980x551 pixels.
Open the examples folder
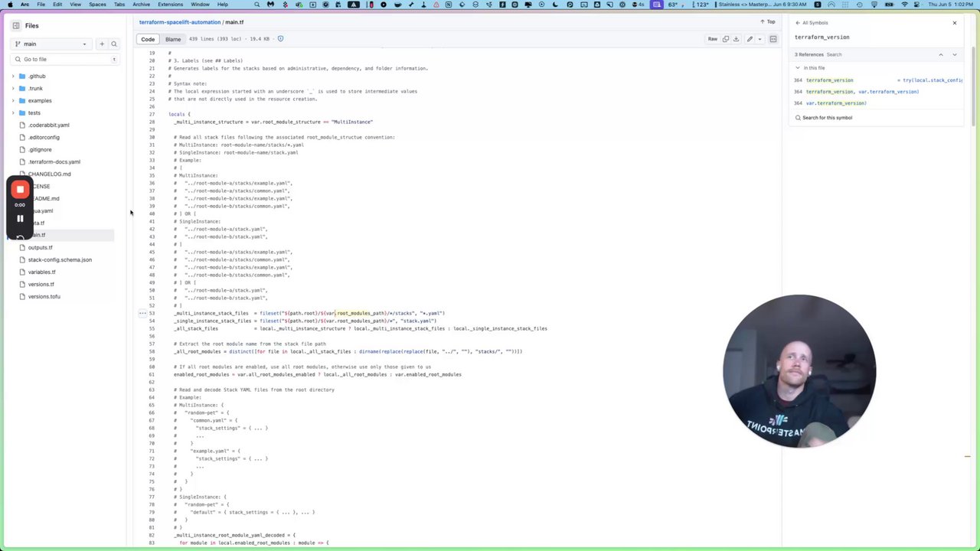[40, 100]
